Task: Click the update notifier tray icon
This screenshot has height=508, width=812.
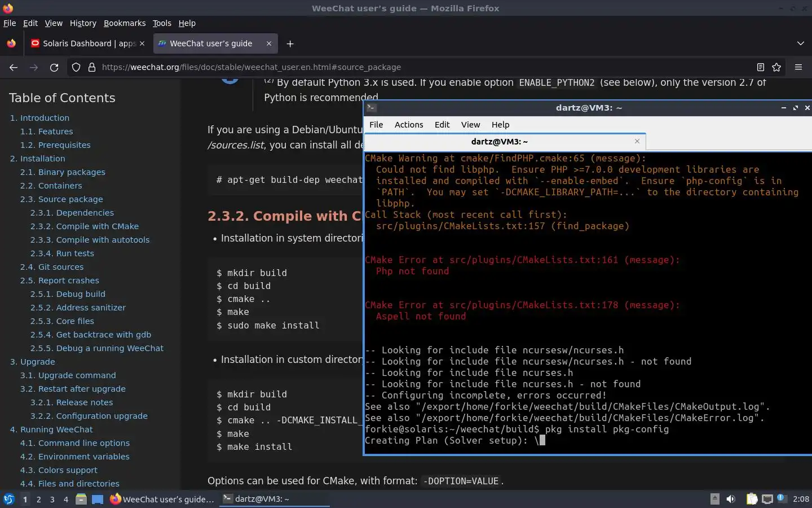Action: (x=782, y=498)
